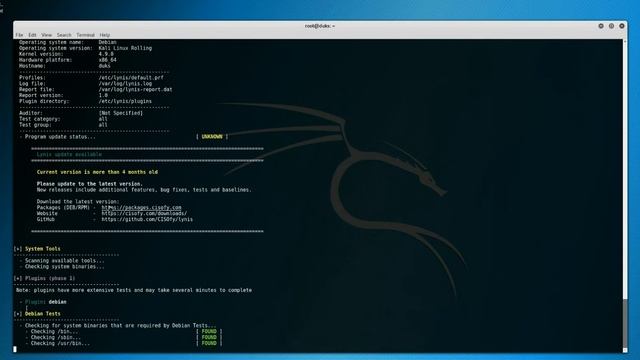Click the terminal cursor prompt block
This screenshot has height=360, width=640.
15,349
